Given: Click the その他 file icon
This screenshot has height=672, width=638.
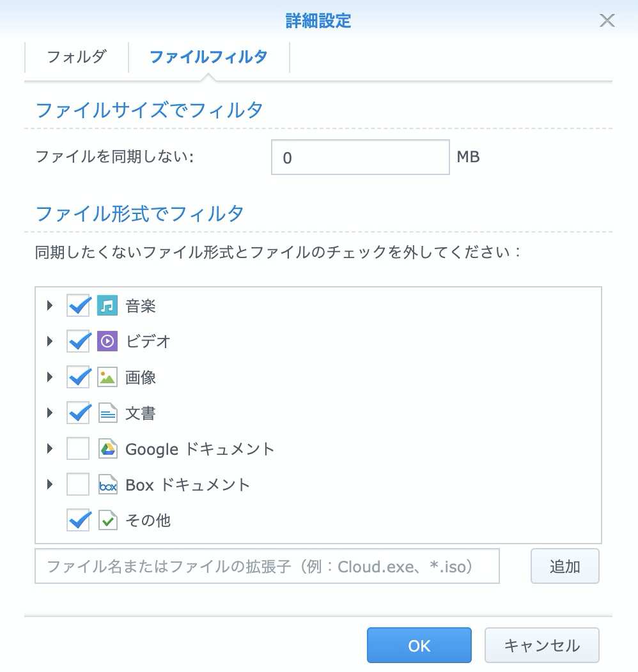Looking at the screenshot, I should 107,521.
